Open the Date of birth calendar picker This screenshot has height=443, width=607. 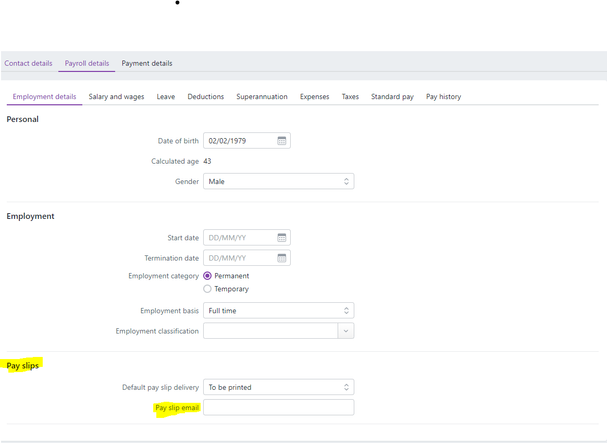[x=282, y=141]
